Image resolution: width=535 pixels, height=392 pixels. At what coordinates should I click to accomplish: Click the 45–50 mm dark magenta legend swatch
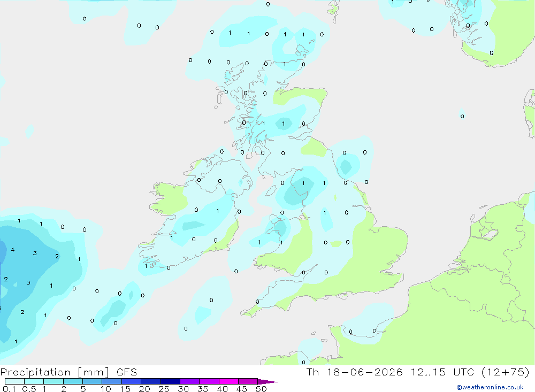(248, 381)
